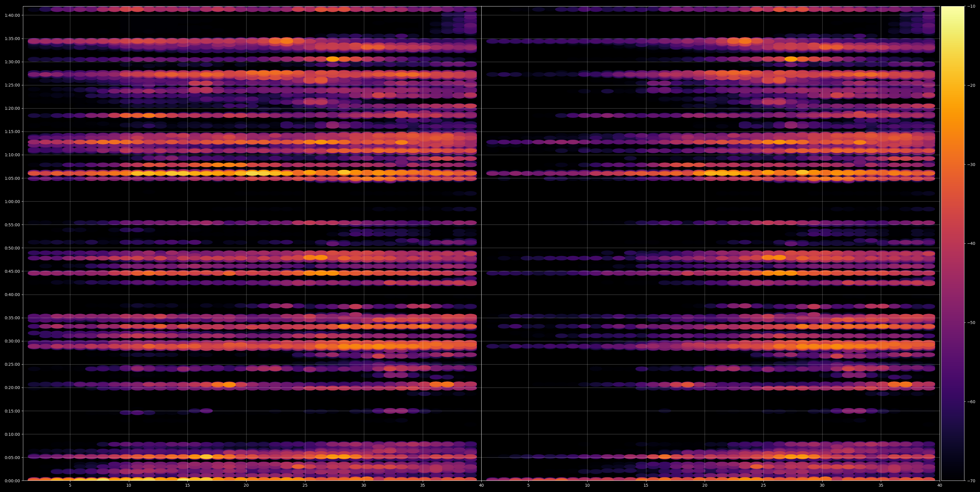Click the −20 colorbar tick label
Viewport: 980px width, 492px height.
click(x=971, y=85)
